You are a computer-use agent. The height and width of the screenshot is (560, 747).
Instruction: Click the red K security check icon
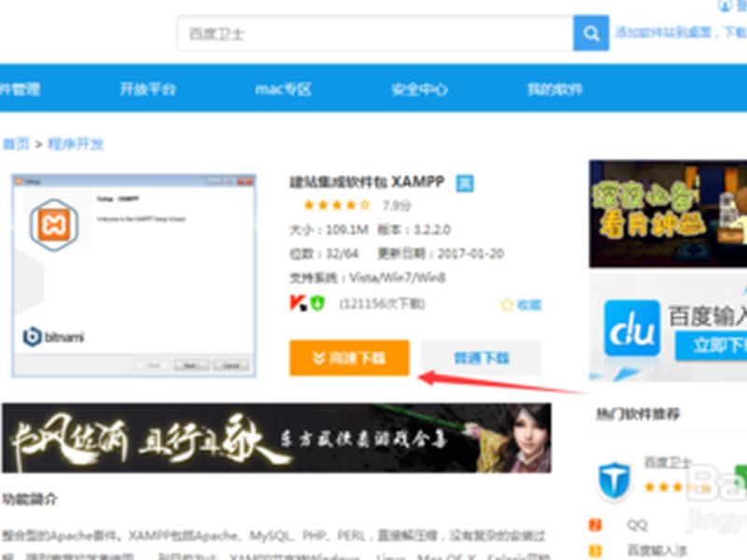tap(298, 302)
